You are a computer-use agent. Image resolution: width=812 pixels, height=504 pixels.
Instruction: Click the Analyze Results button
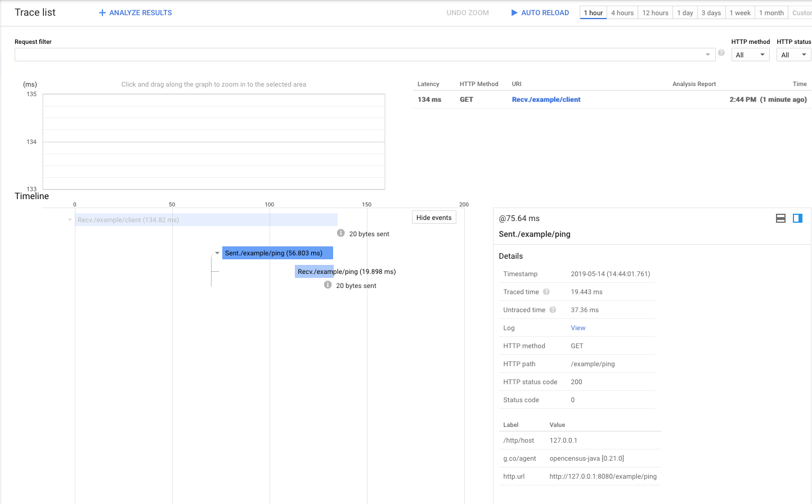136,12
